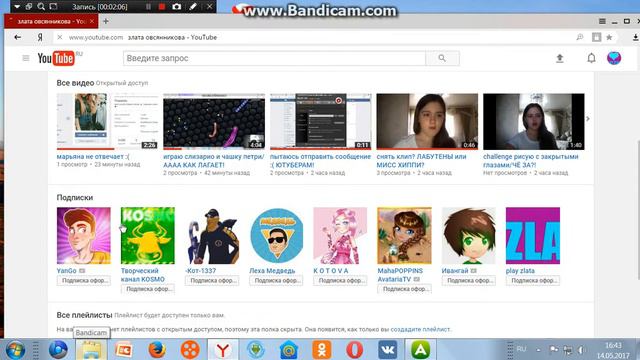This screenshot has height=360, width=640.
Task: Click the search field 'Введите запрос'
Action: (274, 58)
